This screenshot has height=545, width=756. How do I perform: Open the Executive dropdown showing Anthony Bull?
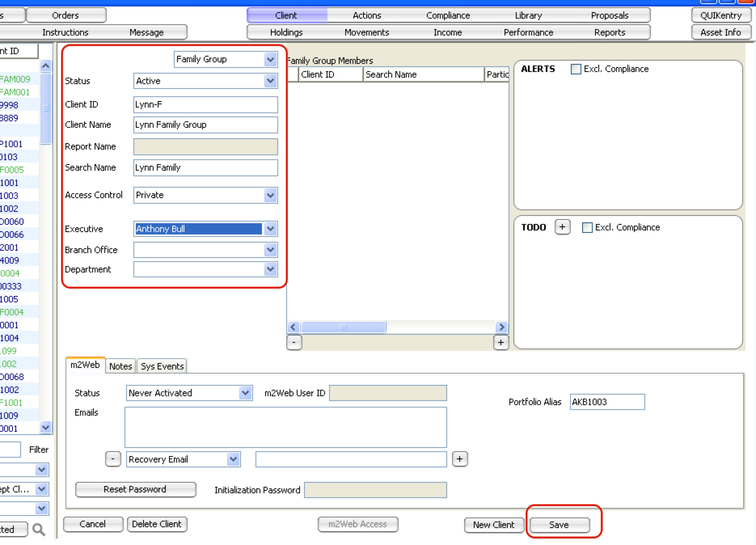click(x=270, y=229)
